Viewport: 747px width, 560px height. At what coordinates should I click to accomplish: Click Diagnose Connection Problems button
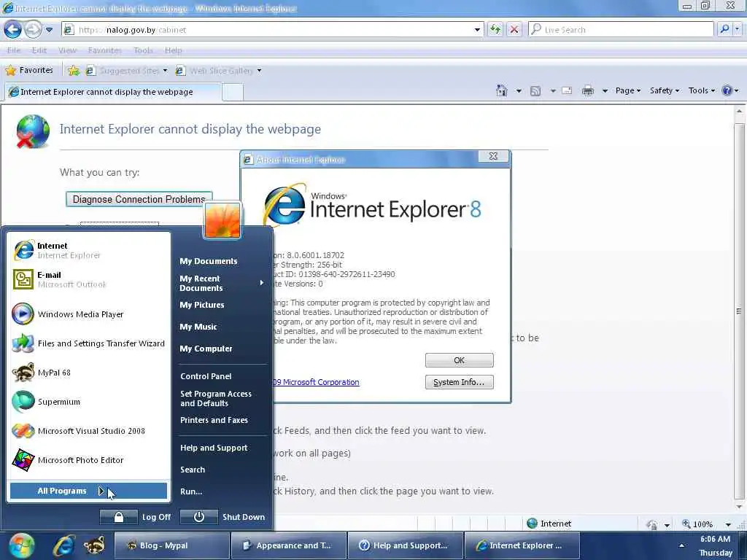[139, 199]
